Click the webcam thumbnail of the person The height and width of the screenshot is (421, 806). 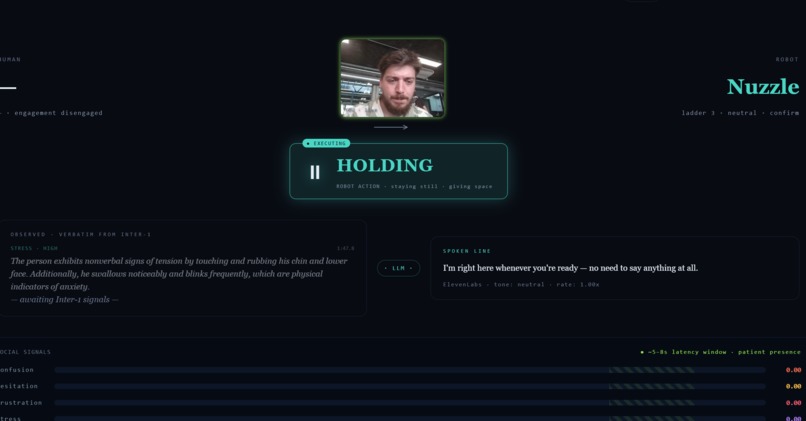[x=393, y=78]
